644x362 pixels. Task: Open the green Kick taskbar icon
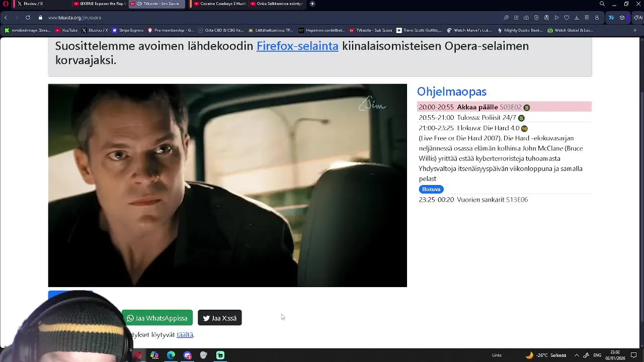(x=220, y=355)
